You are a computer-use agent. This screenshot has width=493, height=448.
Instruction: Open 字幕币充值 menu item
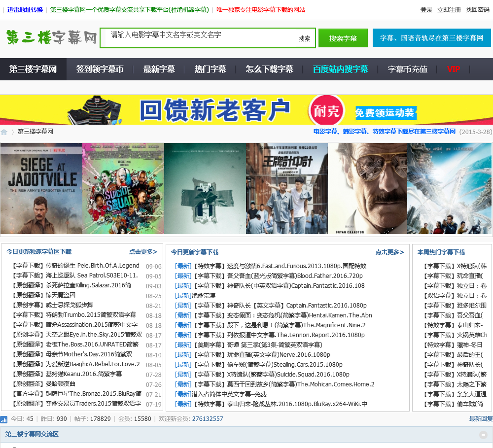click(408, 69)
